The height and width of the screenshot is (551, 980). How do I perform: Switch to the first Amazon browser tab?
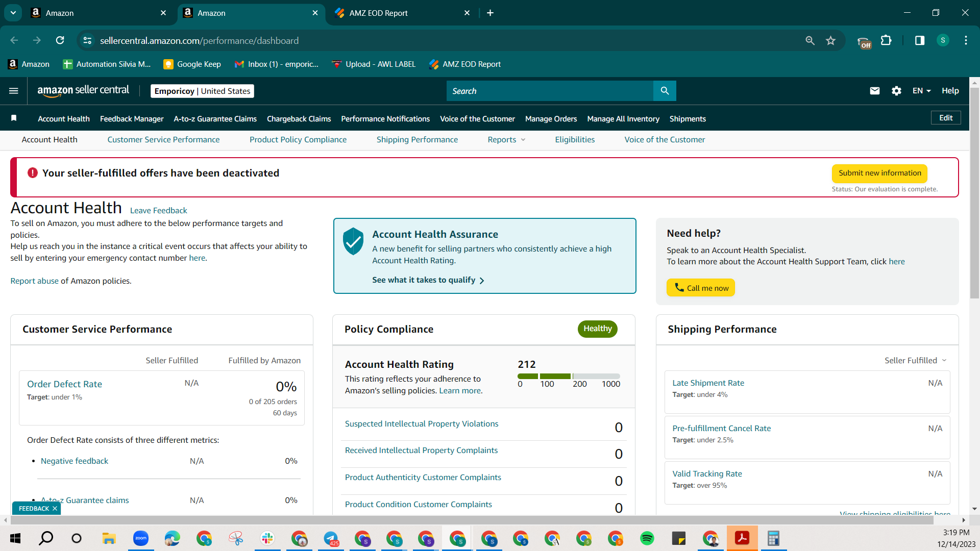[x=60, y=13]
